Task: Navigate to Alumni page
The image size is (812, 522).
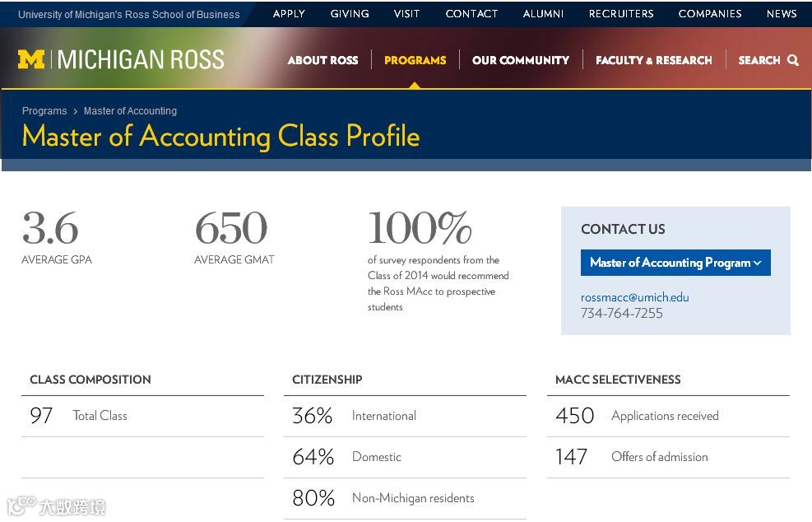Action: tap(543, 14)
